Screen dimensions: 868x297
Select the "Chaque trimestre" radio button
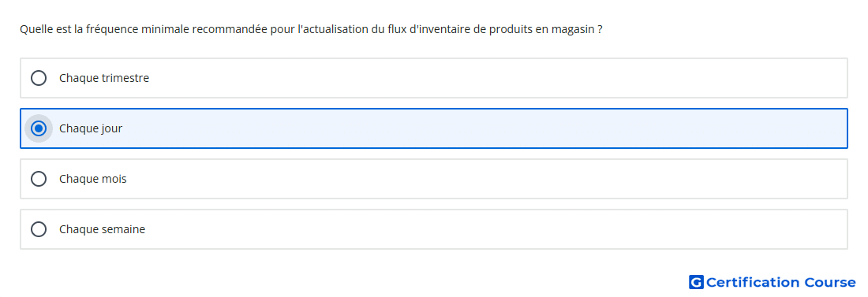pos(39,78)
